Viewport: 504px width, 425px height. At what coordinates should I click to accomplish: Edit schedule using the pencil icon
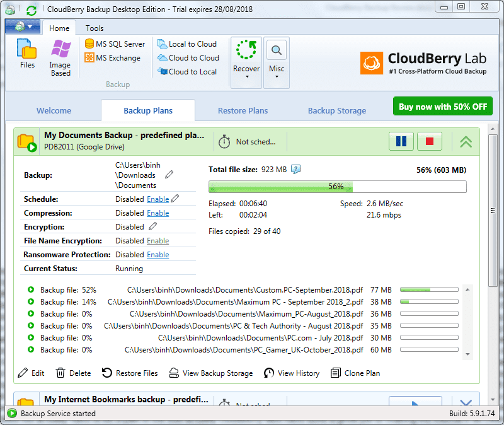[175, 199]
